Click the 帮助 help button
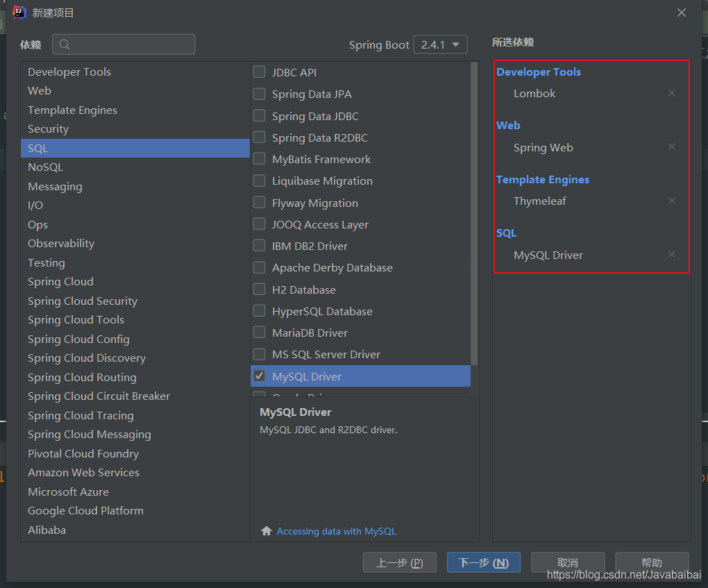 click(652, 562)
